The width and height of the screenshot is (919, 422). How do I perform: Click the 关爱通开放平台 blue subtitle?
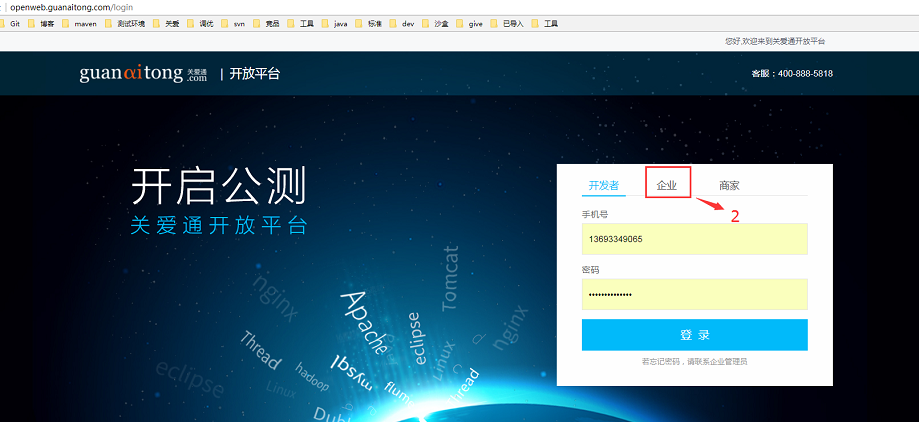coord(219,225)
